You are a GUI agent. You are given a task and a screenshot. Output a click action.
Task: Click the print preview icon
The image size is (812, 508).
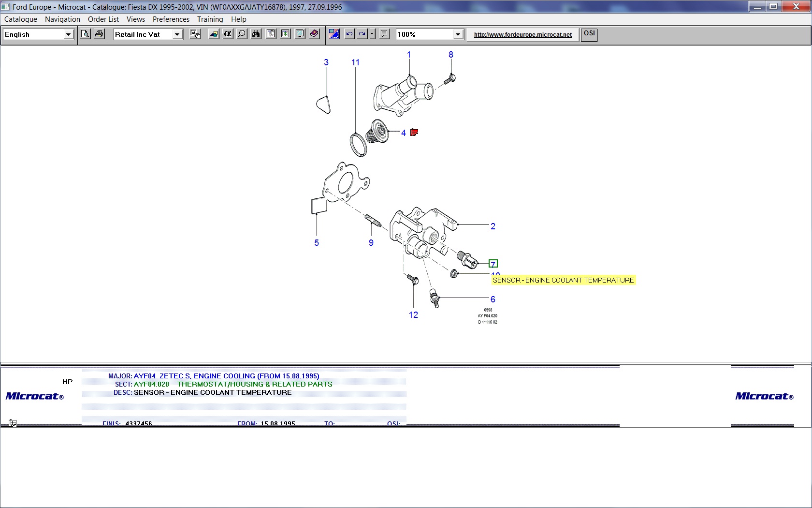coord(85,34)
